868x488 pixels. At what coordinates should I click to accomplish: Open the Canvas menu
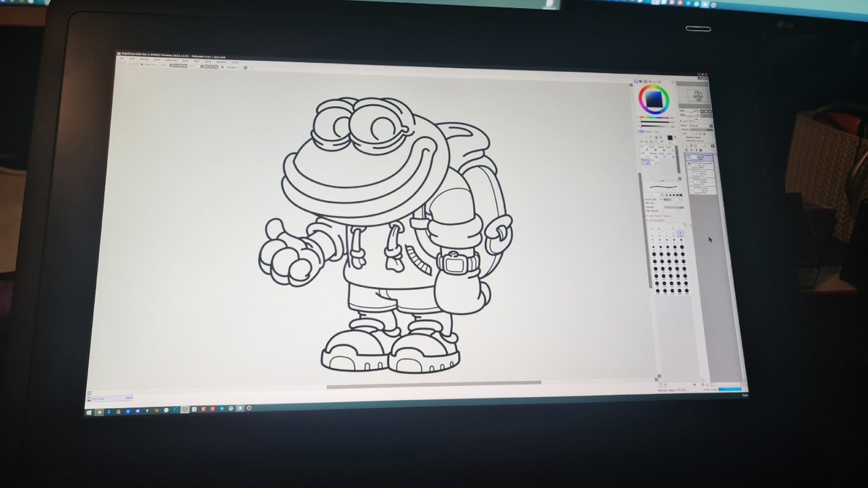coord(144,60)
